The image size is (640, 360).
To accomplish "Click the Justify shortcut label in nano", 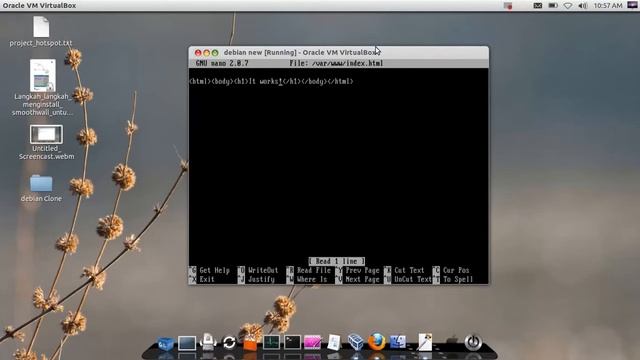I will click(261, 279).
